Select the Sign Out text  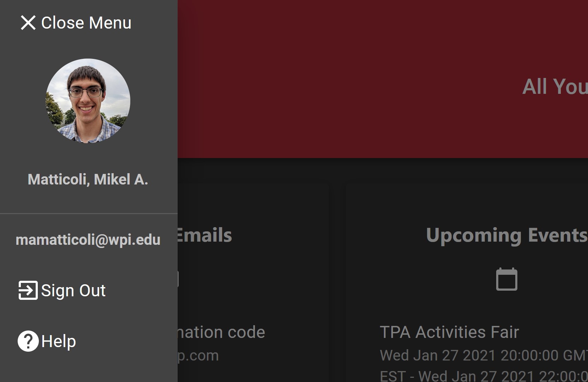point(73,291)
